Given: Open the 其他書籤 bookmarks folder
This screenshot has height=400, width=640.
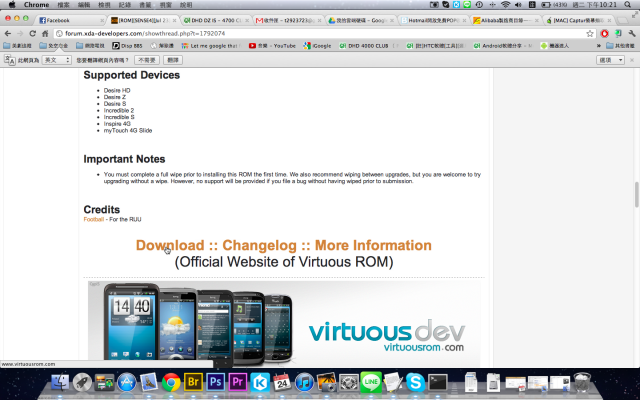Looking at the screenshot, I should click(x=620, y=46).
